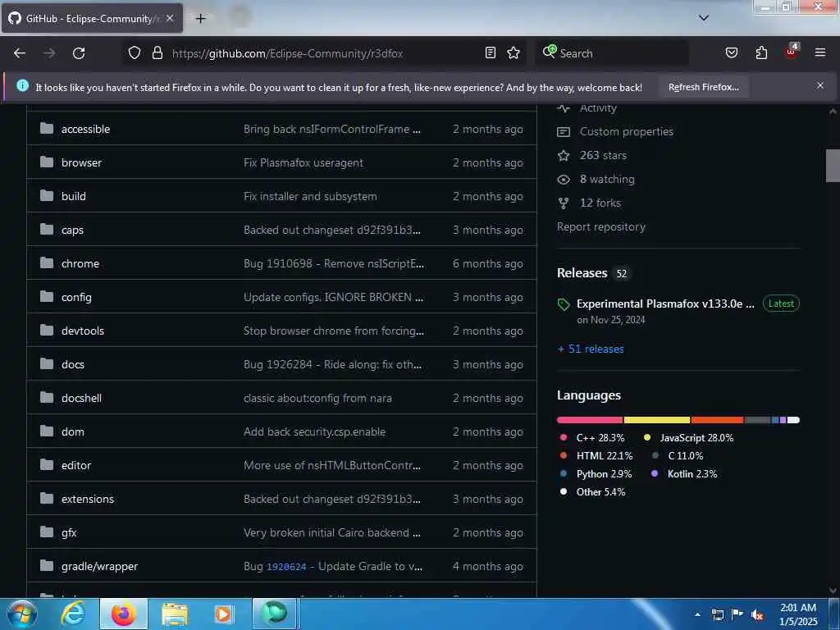Open the chrome folder
Screen dimensions: 840x630
80,263
